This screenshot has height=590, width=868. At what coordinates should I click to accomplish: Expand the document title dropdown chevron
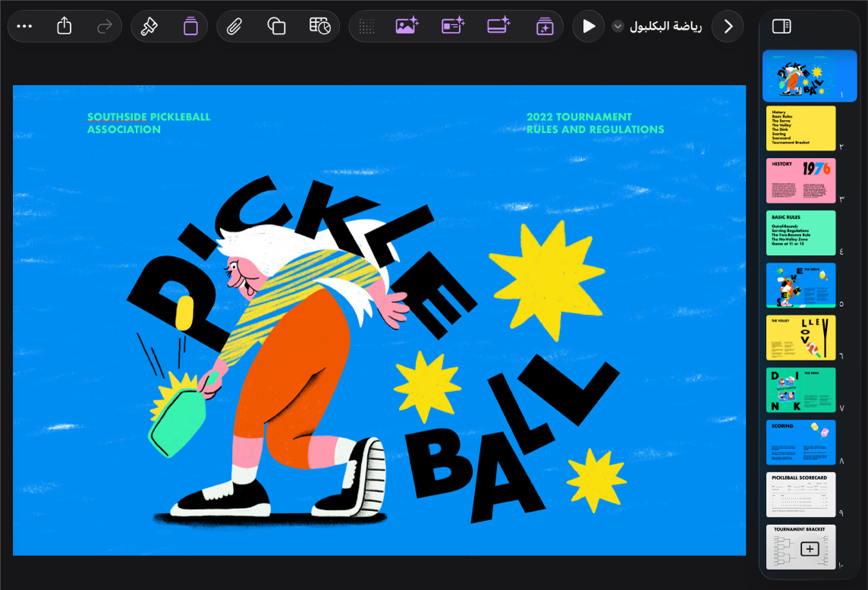pyautogui.click(x=618, y=26)
